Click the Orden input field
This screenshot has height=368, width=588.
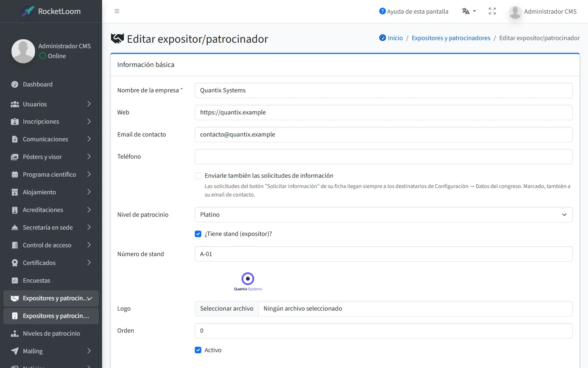click(x=384, y=330)
